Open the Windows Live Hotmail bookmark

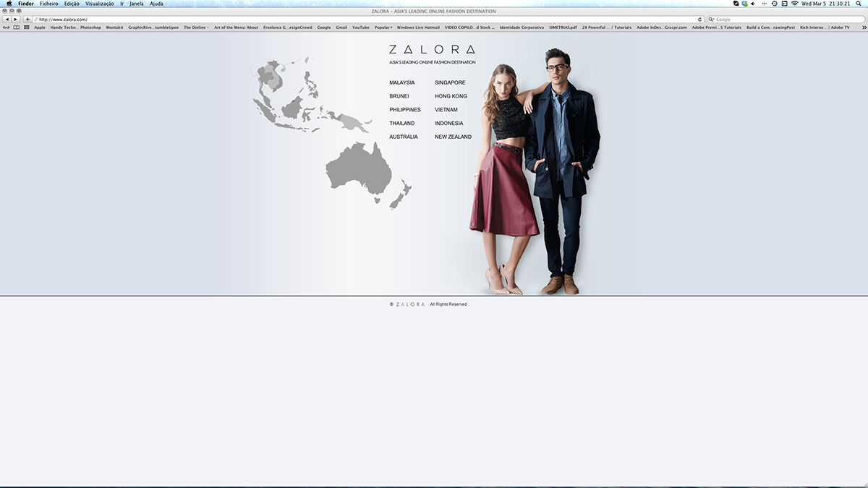tap(418, 27)
